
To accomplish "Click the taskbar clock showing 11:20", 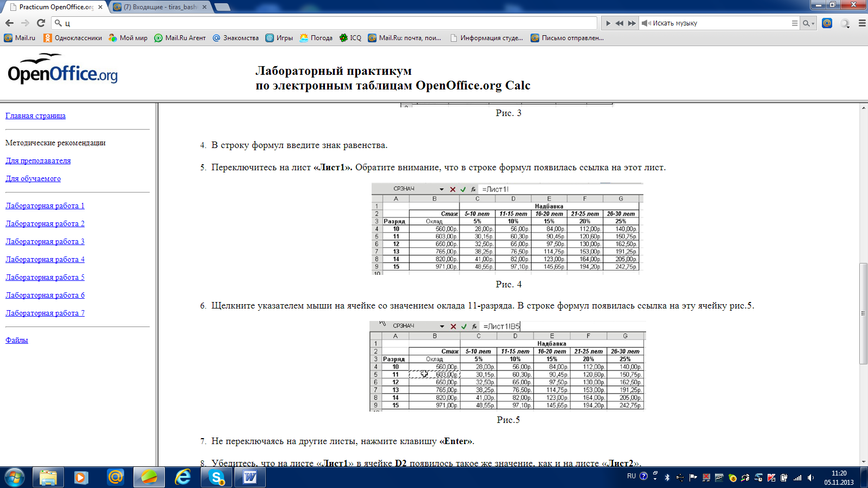I will pos(839,478).
